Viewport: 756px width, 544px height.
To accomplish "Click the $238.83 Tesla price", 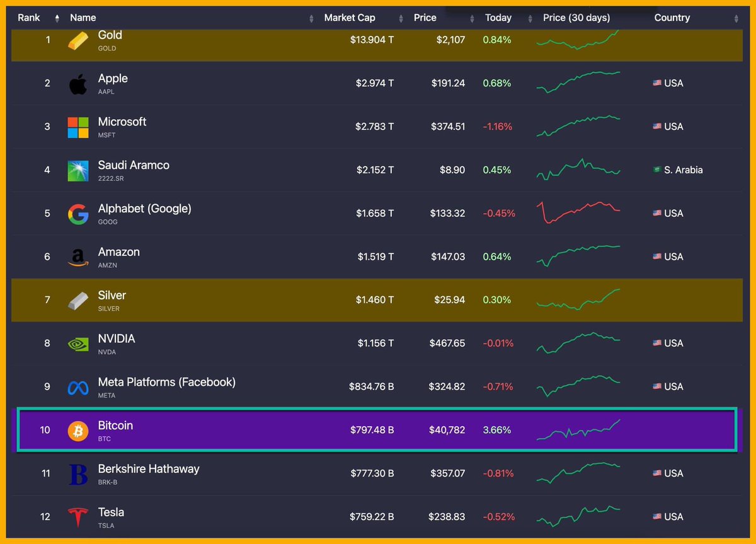I will pos(447,517).
